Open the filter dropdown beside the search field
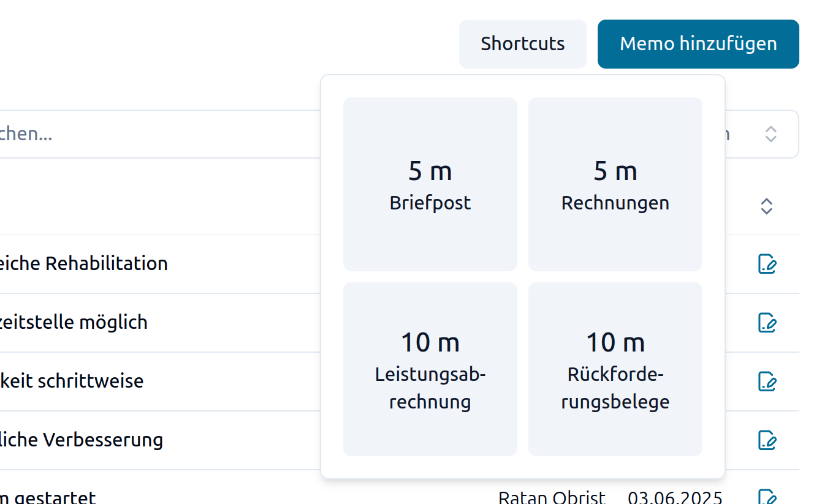This screenshot has width=822, height=504. pyautogui.click(x=770, y=134)
